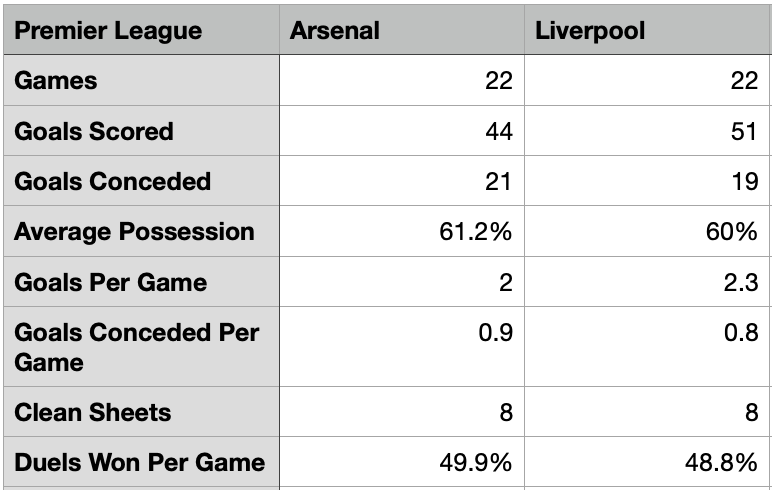Screen dimensions: 772x490
Task: Select Arsenal's goals scored cell showing 44
Action: (x=402, y=131)
